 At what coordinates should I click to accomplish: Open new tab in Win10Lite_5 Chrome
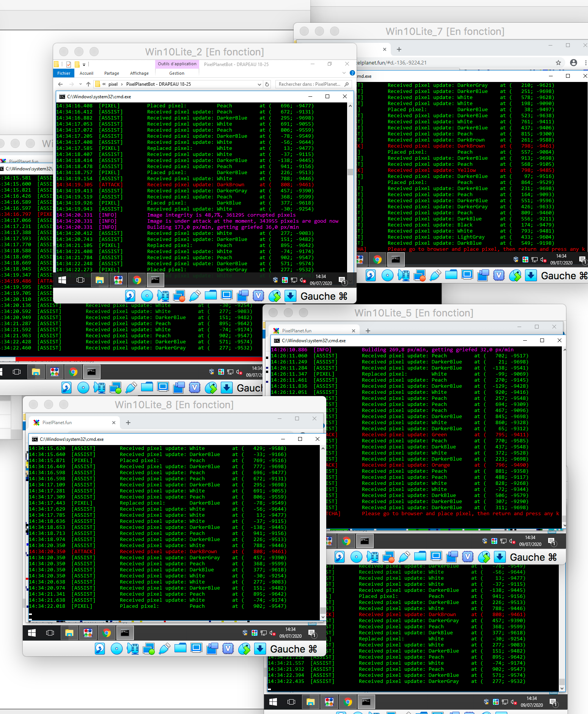368,331
